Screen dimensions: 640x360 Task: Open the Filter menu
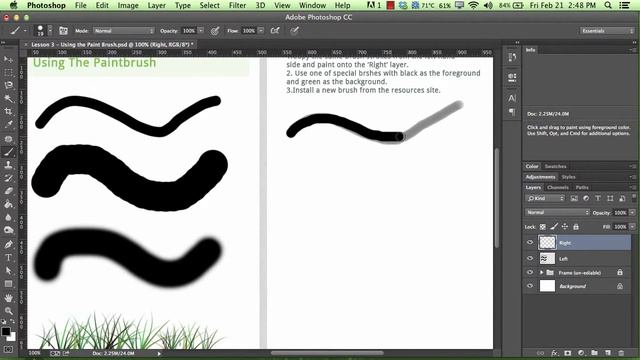(x=237, y=5)
